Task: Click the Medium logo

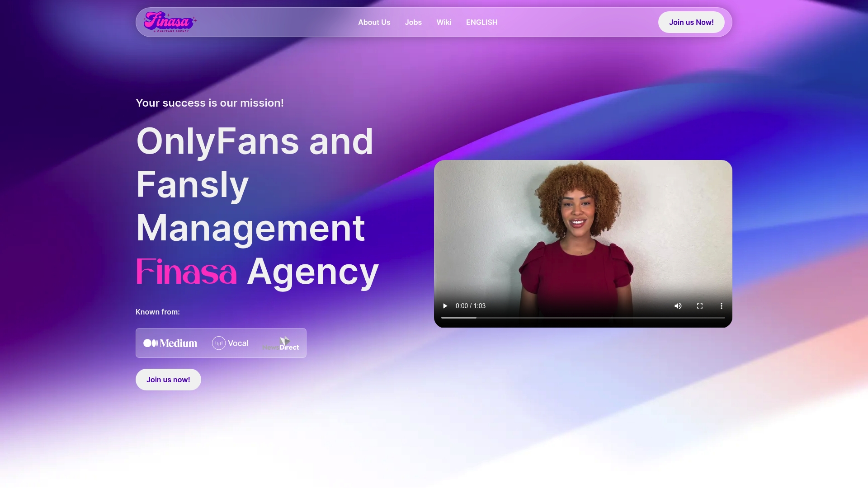Action: [171, 343]
